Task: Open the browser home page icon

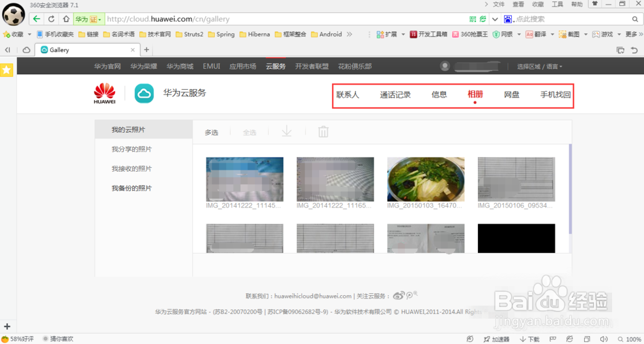Action: (66, 19)
